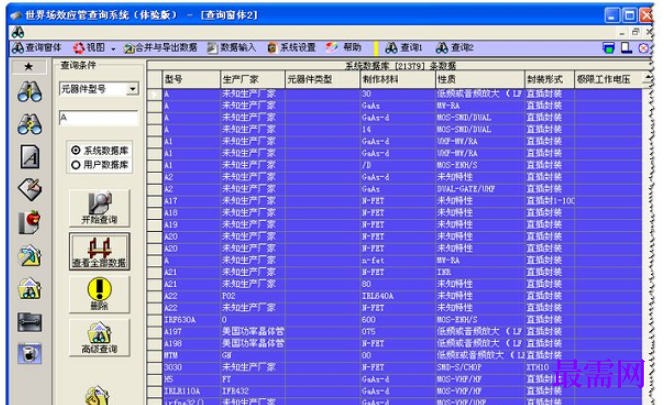Click the italic letter A document icon in sidebar

click(x=30, y=157)
